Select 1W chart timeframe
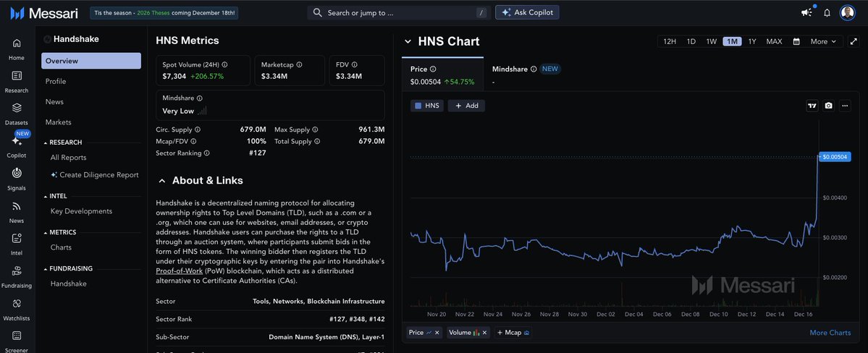The image size is (868, 353). (712, 41)
